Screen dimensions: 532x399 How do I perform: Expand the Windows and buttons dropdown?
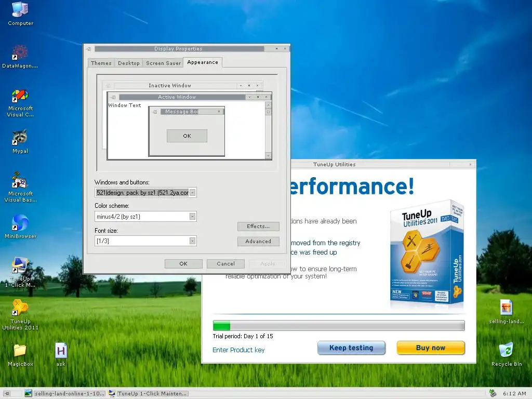click(192, 193)
